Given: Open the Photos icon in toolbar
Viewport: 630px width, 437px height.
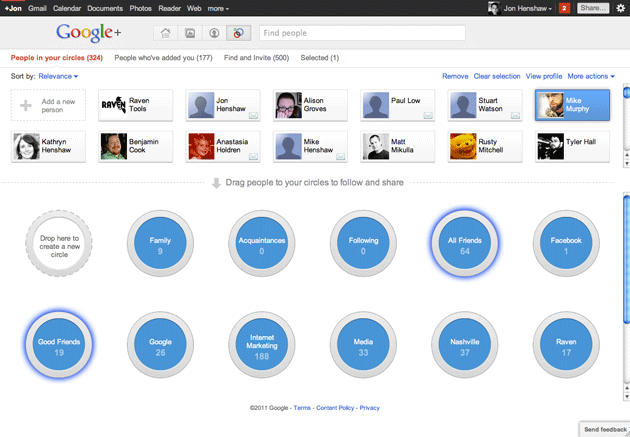Looking at the screenshot, I should pyautogui.click(x=190, y=33).
